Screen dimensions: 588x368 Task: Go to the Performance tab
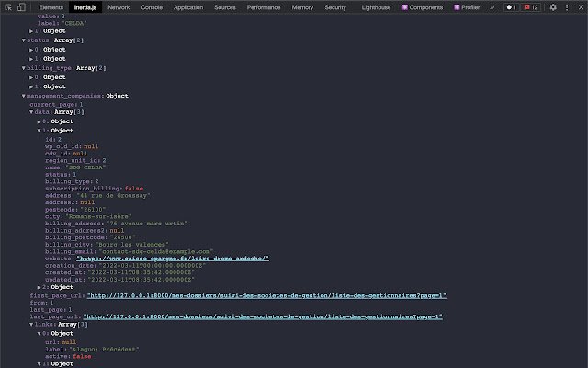pos(264,7)
